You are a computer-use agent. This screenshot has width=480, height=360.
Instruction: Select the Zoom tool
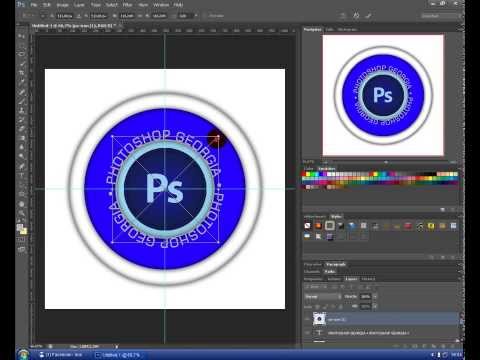coord(22,213)
